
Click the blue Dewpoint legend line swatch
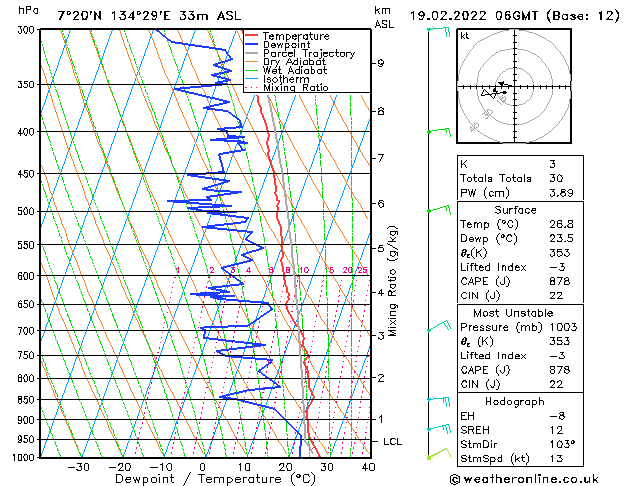click(x=252, y=44)
